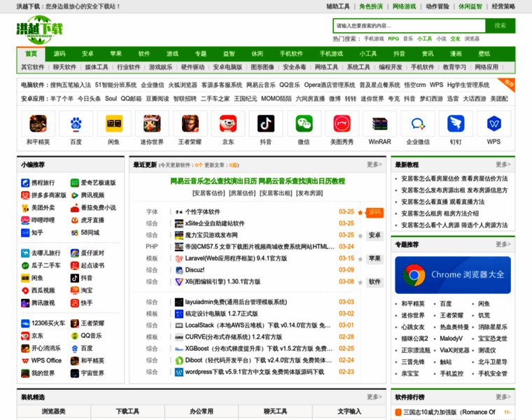The height and width of the screenshot is (420, 532).
Task: Click the 闲鱼 yellow app icon
Action: [x=114, y=123]
